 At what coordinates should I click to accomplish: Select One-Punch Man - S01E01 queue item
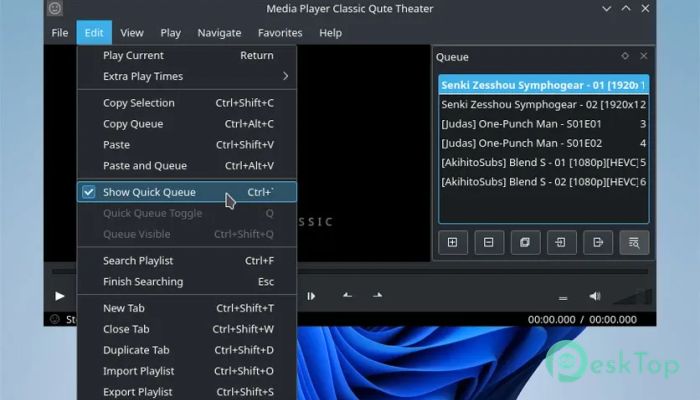543,124
